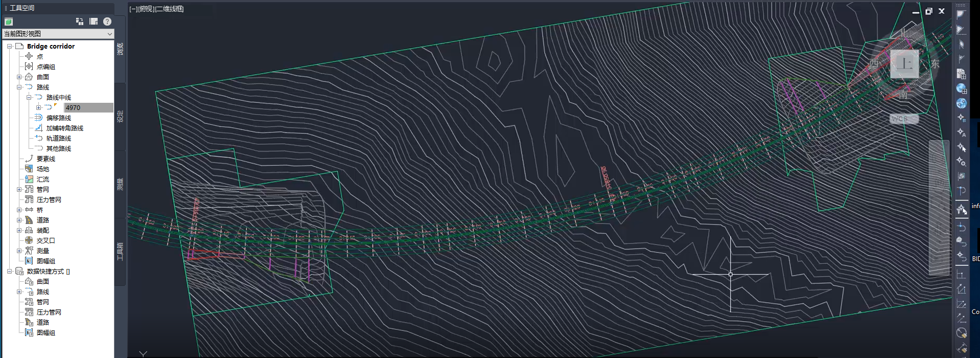The width and height of the screenshot is (980, 358).
Task: Select the 偏移路线 offset alignments item
Action: (59, 118)
